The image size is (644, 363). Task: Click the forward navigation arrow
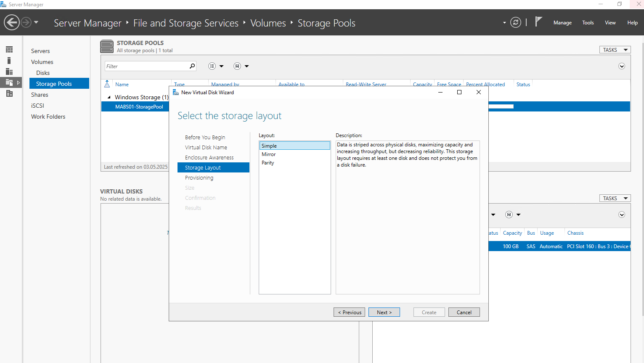point(26,22)
